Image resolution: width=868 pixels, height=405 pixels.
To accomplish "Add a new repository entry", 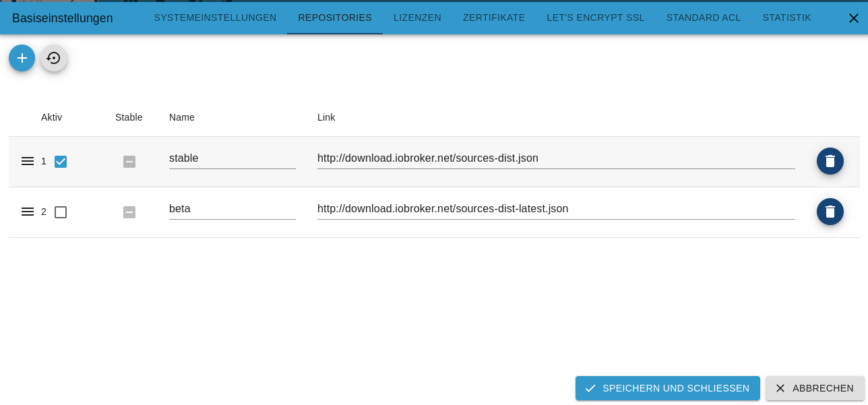I will pos(22,58).
